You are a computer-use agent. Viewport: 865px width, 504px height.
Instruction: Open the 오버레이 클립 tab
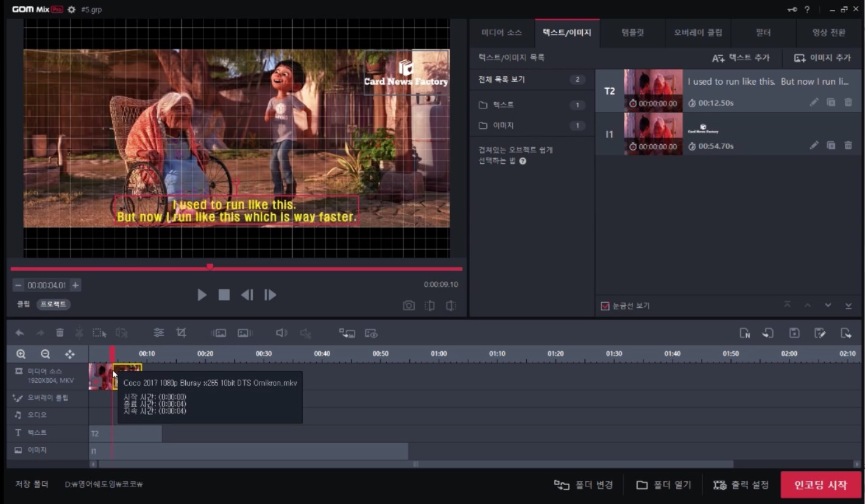[698, 33]
